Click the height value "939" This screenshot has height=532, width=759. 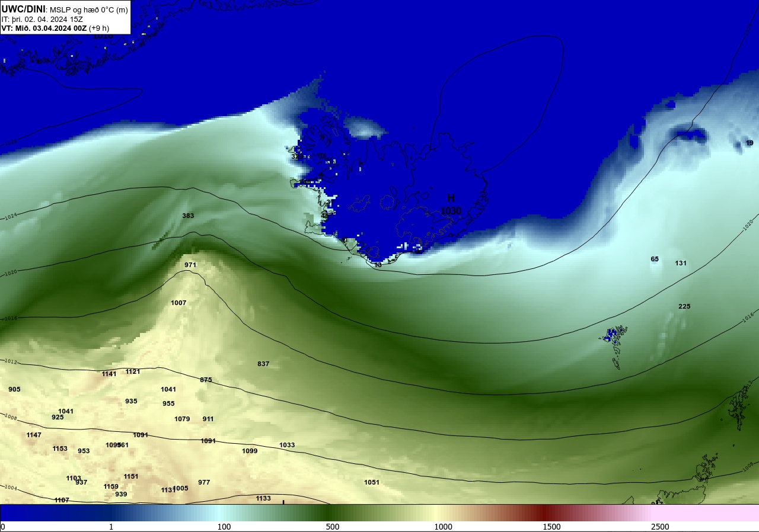tap(121, 494)
